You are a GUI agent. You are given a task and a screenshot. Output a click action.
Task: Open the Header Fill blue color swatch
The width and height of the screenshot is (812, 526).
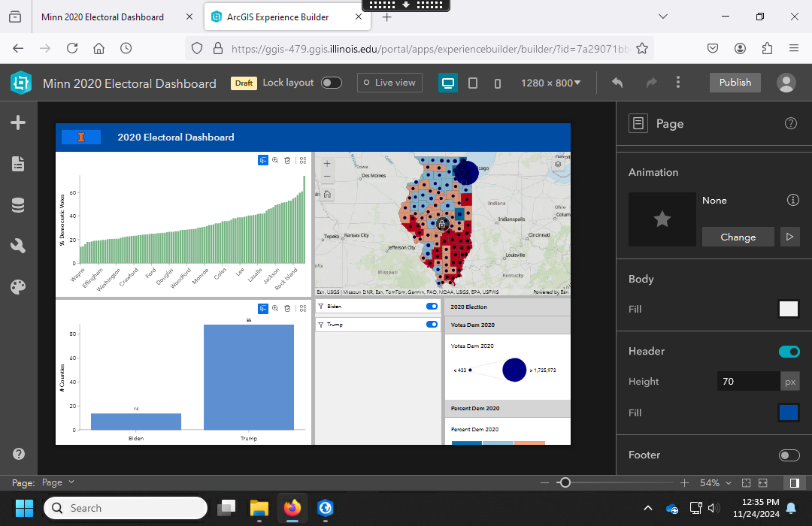pos(788,413)
